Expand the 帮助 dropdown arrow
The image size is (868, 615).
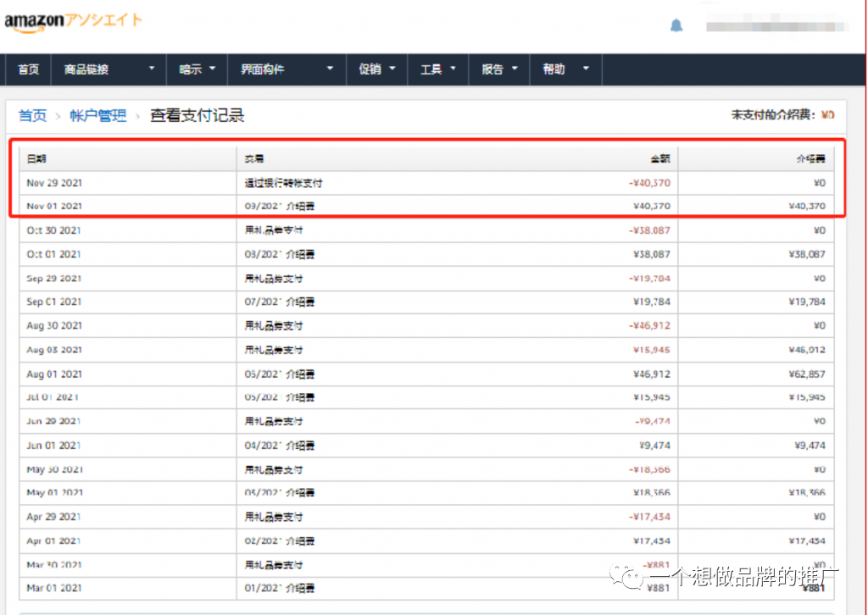pos(587,69)
